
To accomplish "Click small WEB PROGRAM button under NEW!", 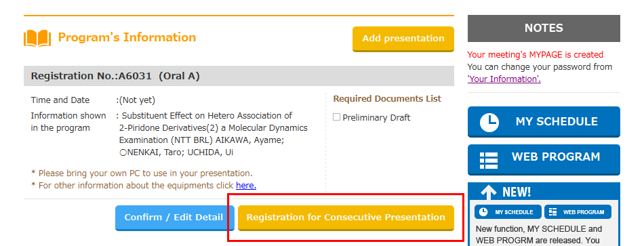I will (x=578, y=212).
